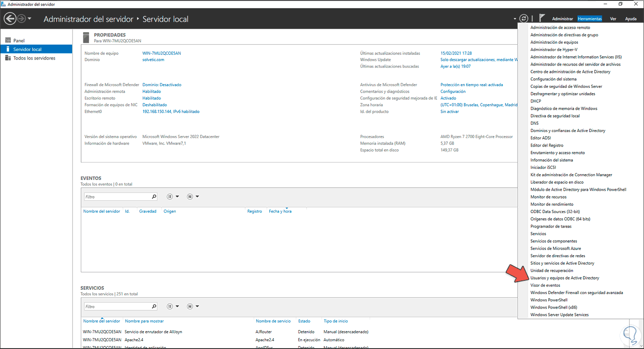Screen dimensions: 644x349
Task: Click the refresh icon in header
Action: 523,18
